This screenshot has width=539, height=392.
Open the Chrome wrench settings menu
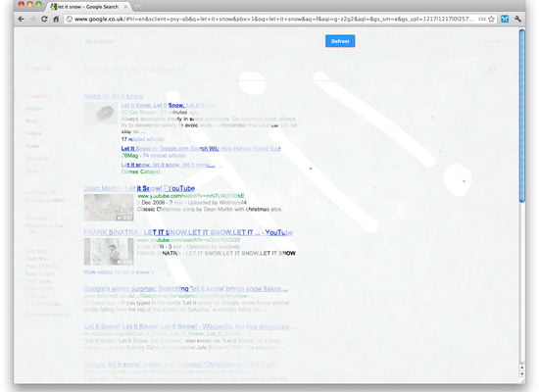pos(517,20)
